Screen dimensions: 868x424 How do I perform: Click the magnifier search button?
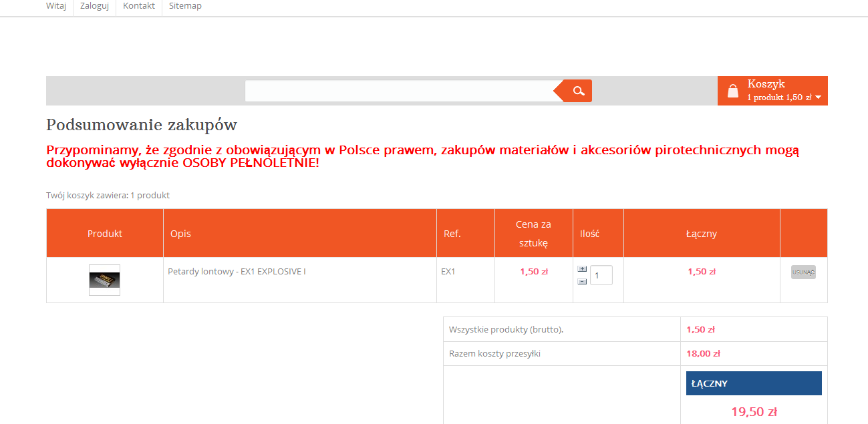tap(579, 91)
